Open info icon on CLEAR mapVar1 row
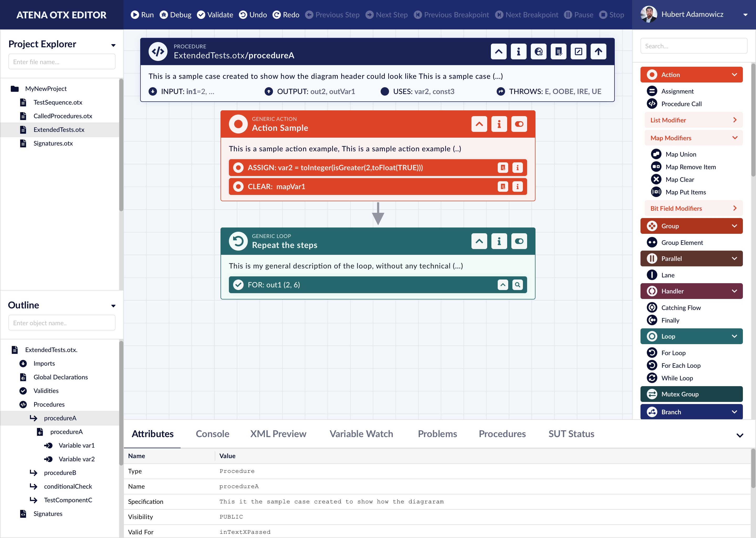Image resolution: width=756 pixels, height=538 pixels. pos(517,187)
